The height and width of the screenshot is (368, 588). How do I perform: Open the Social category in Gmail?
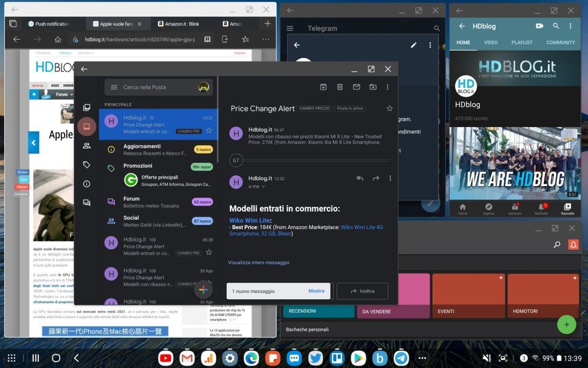click(158, 221)
